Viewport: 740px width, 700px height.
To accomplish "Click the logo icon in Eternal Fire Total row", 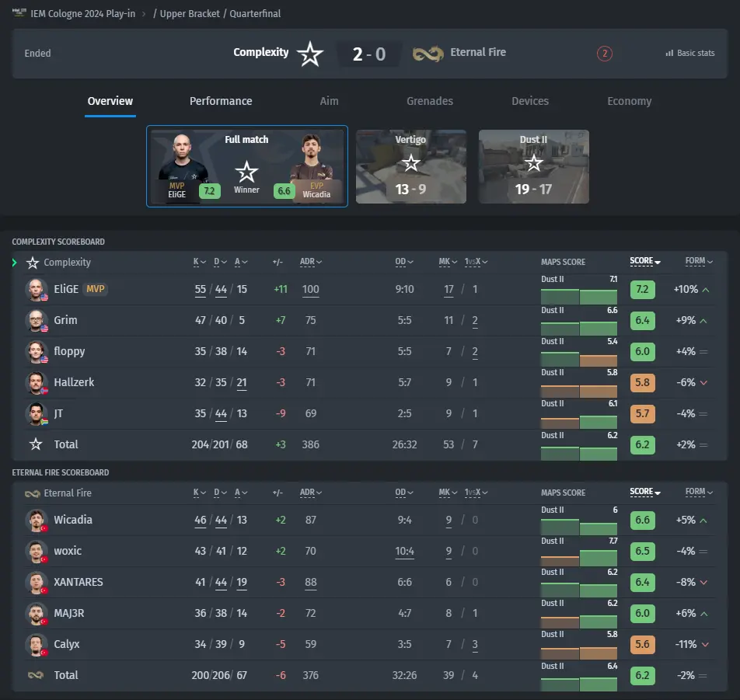I will tap(36, 675).
